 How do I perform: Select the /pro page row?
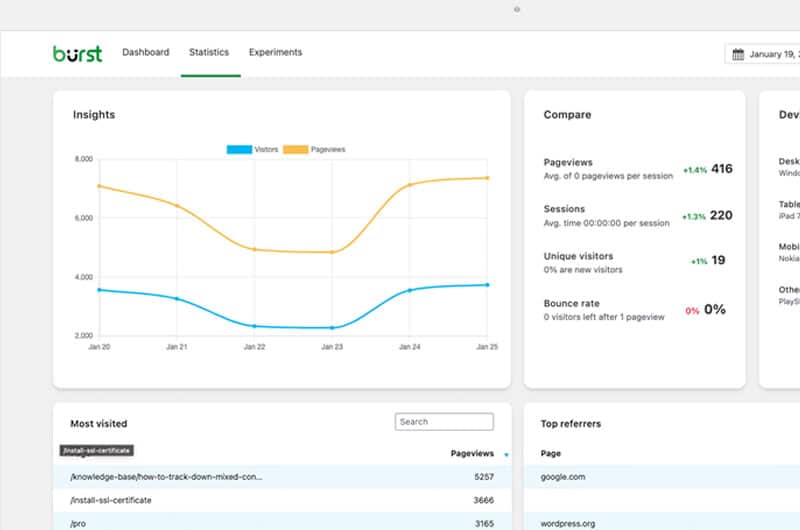(x=282, y=523)
